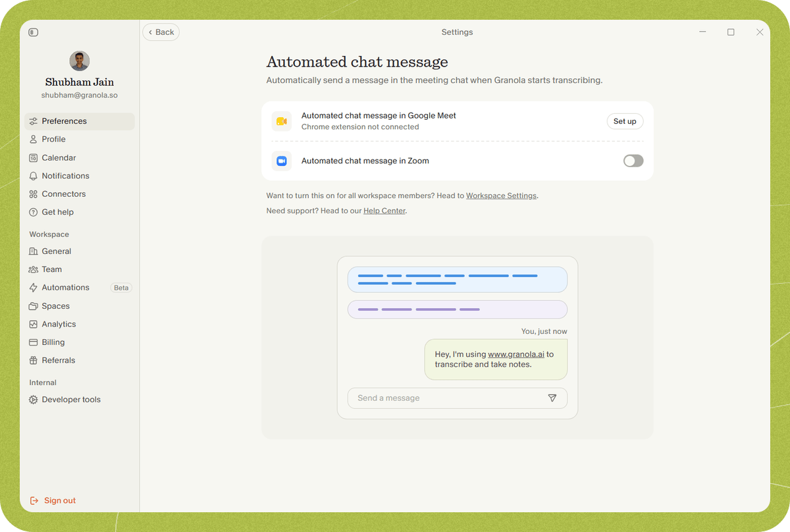Screen dimensions: 790x532
Task: Open the Get help label
Action: point(58,212)
